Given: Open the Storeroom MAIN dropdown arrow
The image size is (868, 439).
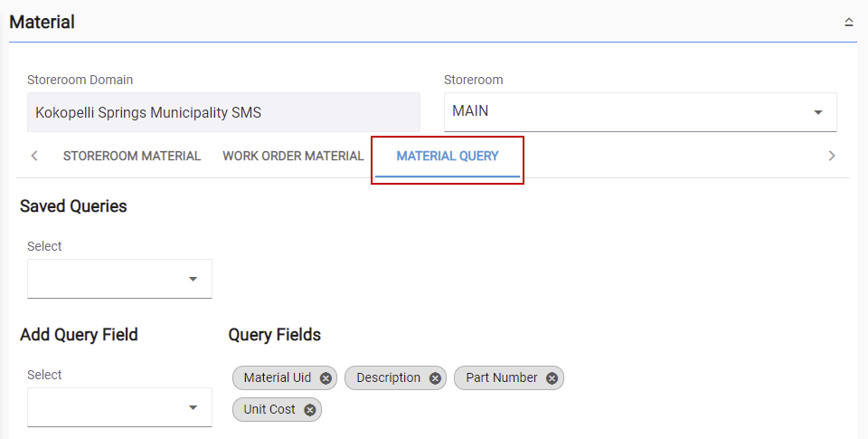Looking at the screenshot, I should (817, 112).
